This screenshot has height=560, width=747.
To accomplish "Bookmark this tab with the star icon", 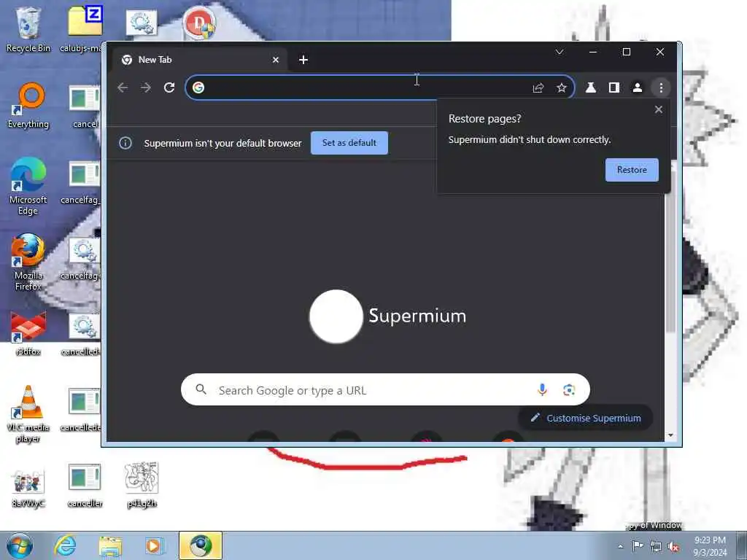I will 561,87.
